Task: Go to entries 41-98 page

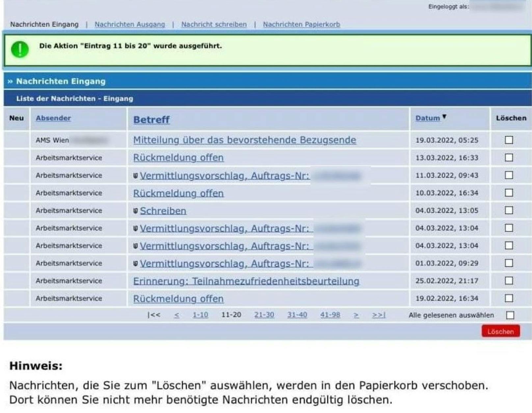Action: (330, 315)
